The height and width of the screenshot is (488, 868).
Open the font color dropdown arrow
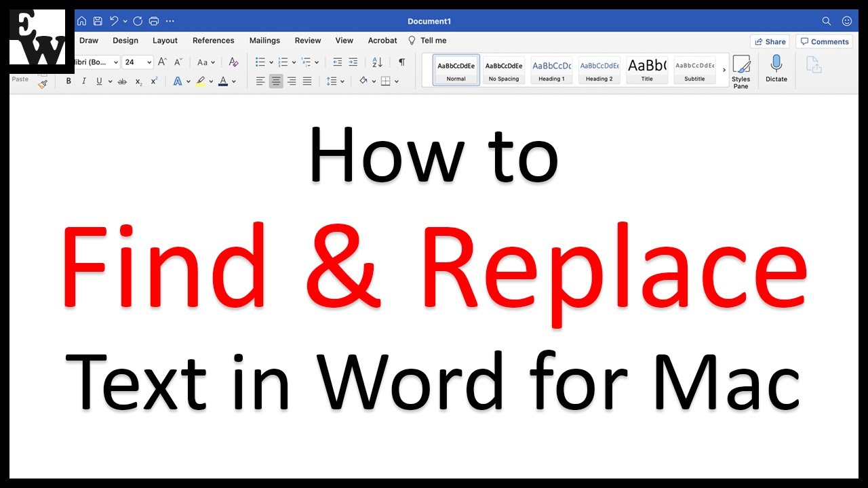point(234,81)
